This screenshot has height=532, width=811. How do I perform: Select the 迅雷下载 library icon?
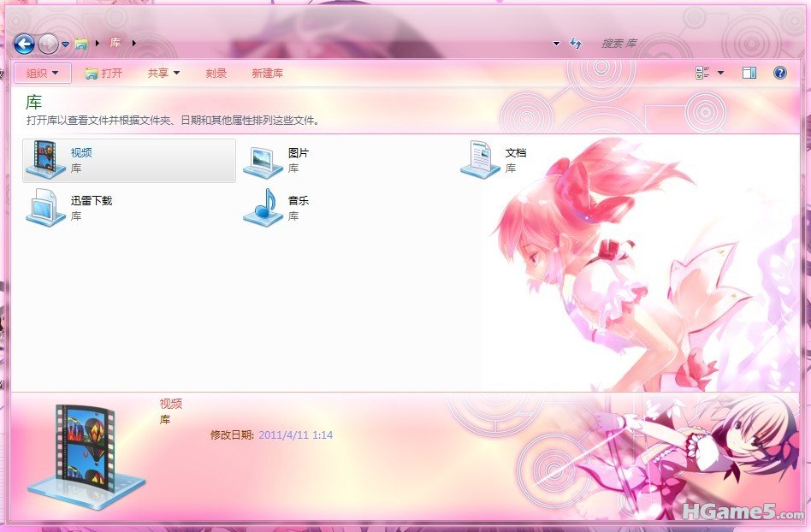(x=45, y=207)
